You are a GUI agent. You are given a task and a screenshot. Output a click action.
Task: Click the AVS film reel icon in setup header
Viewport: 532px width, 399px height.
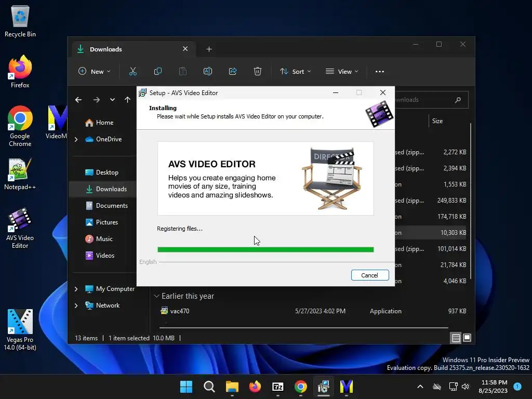(x=379, y=114)
